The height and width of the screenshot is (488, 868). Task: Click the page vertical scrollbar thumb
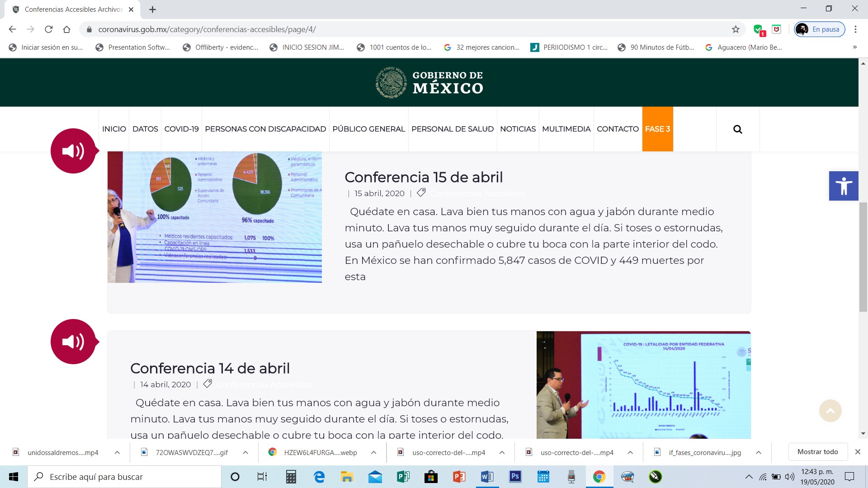(x=863, y=257)
